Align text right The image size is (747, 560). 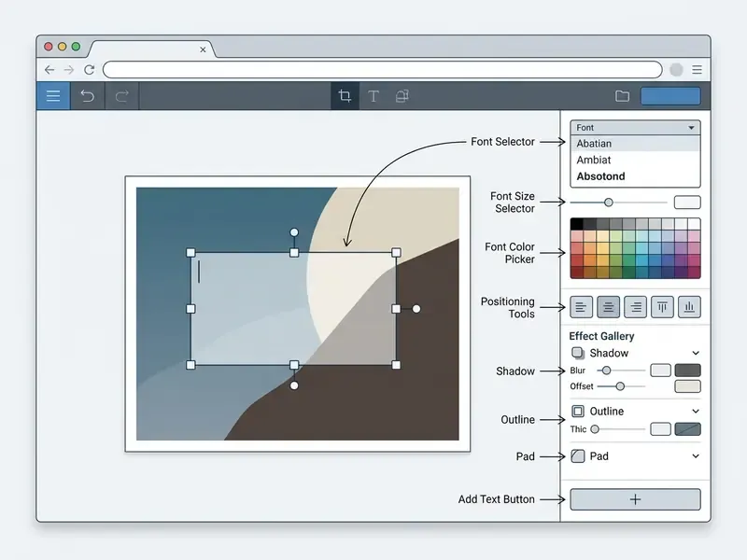pyautogui.click(x=636, y=307)
